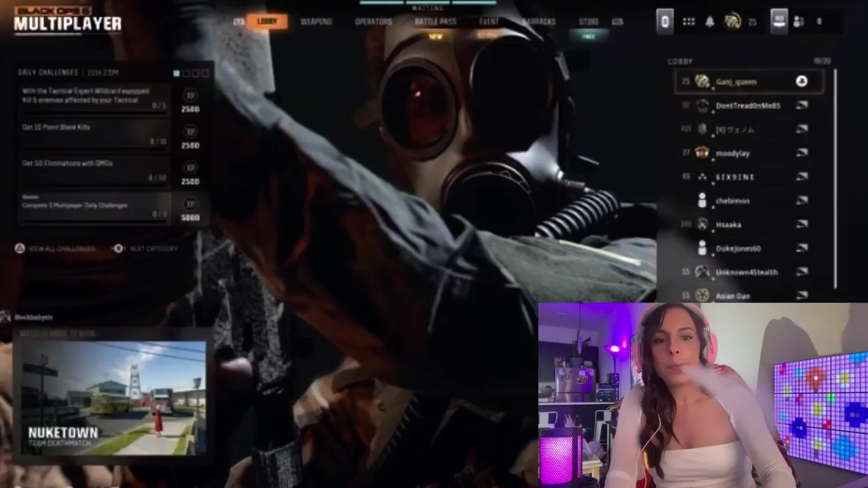868x488 pixels.
Task: Select the first teal challenge category indicator
Action: point(177,73)
